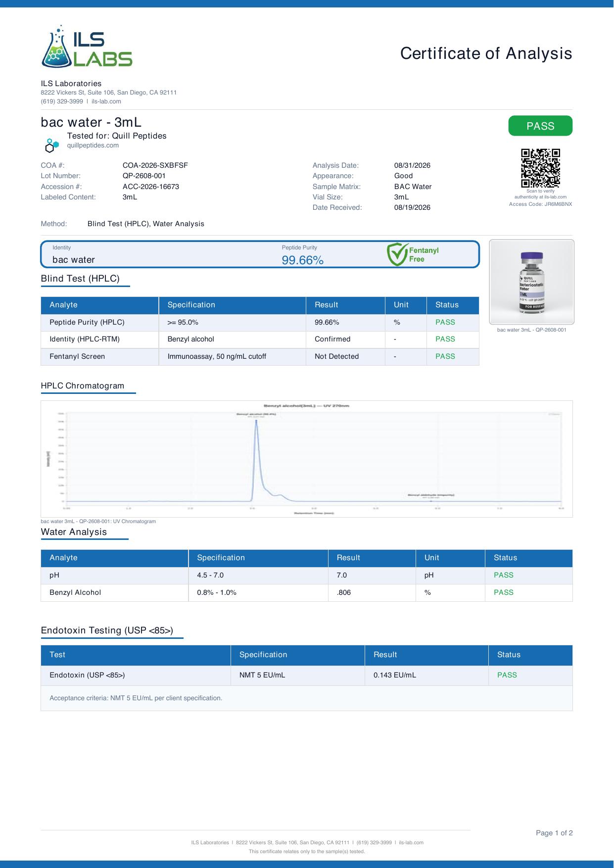Click Benzyl Alcohol result .806 cell

coord(372,592)
